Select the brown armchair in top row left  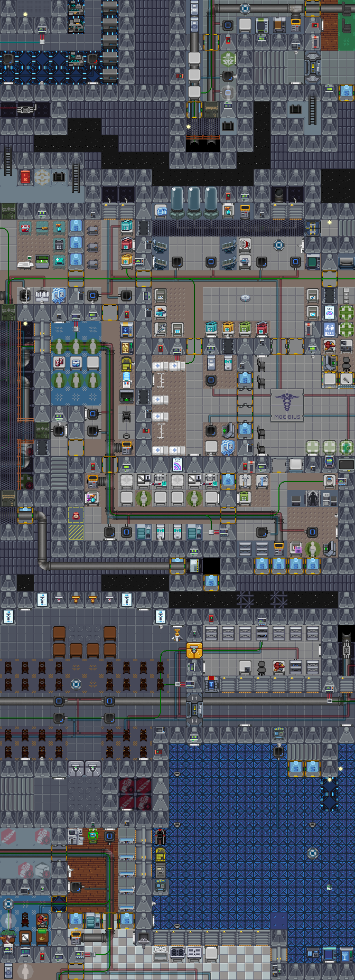[59, 633]
